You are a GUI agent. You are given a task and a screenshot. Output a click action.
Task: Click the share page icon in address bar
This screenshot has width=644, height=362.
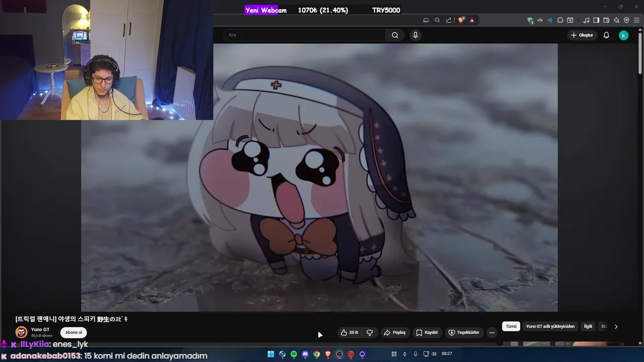[449, 20]
